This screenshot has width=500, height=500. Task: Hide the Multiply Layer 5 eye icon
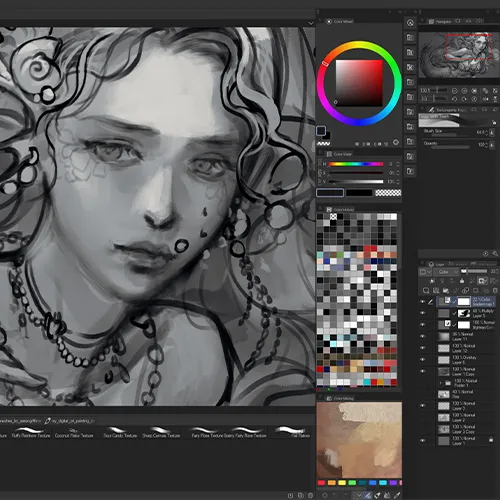coord(423,313)
